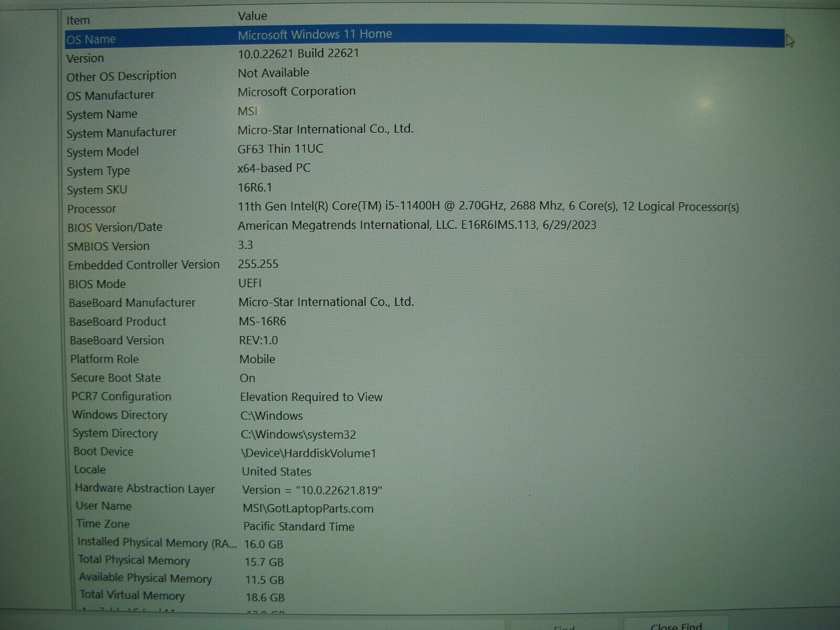Screen dimensions: 840x630
Task: Click the UEFI value
Action: tap(250, 283)
